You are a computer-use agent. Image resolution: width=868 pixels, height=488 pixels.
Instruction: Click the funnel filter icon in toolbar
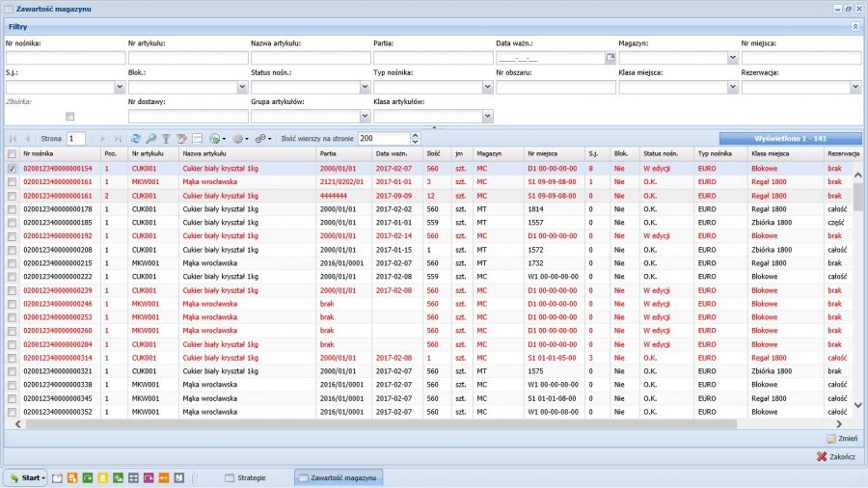point(166,139)
